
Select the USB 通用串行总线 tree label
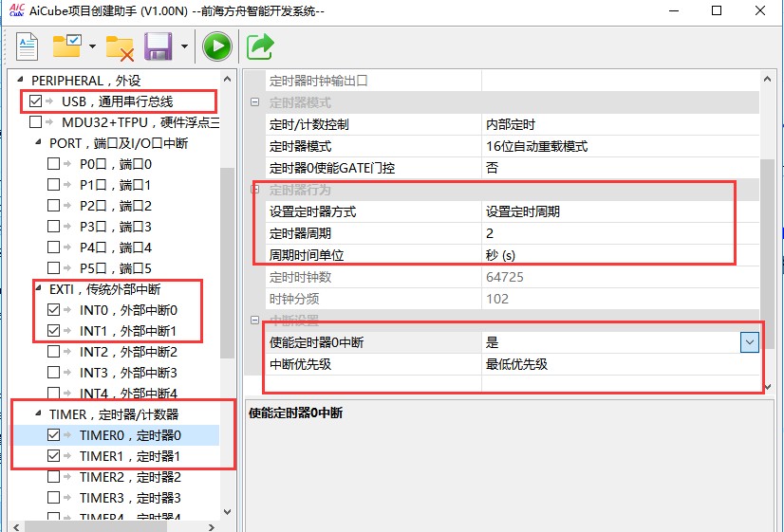point(117,101)
